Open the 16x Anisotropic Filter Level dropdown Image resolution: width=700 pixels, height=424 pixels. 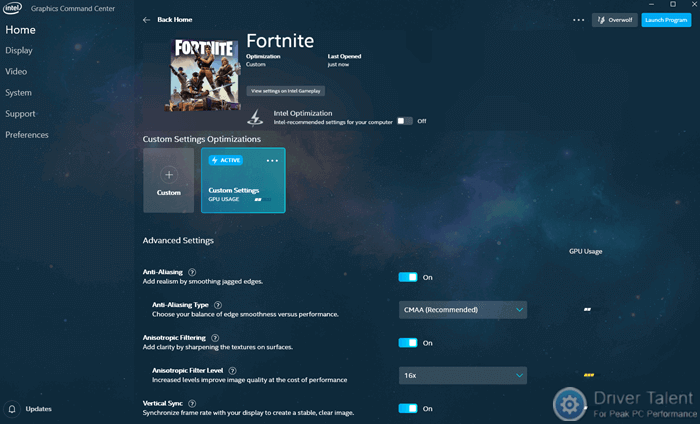pos(462,375)
